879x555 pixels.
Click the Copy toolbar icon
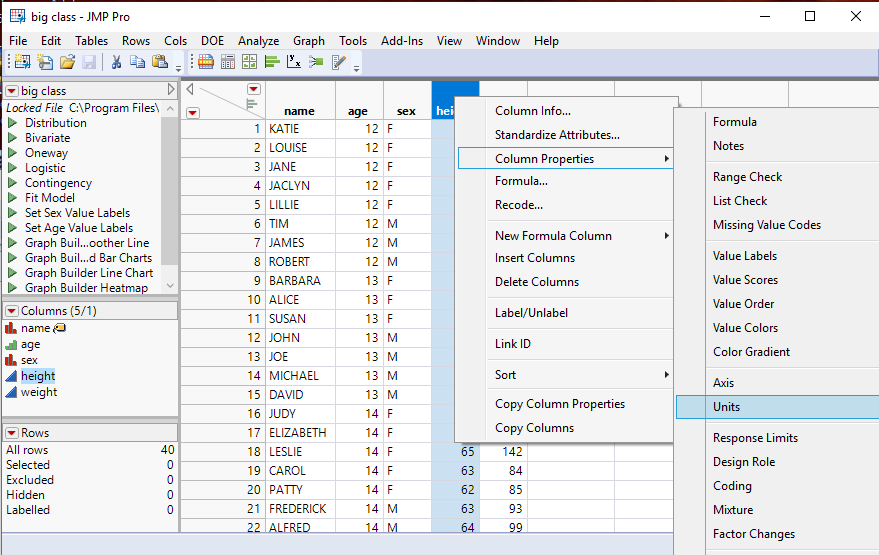pos(137,62)
